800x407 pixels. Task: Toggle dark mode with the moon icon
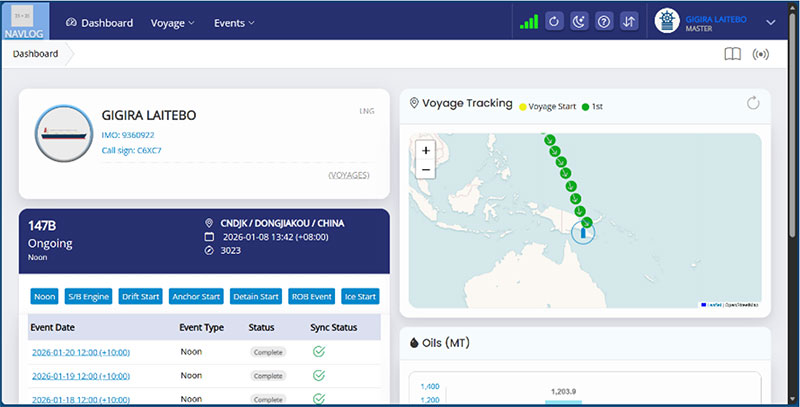pyautogui.click(x=579, y=21)
